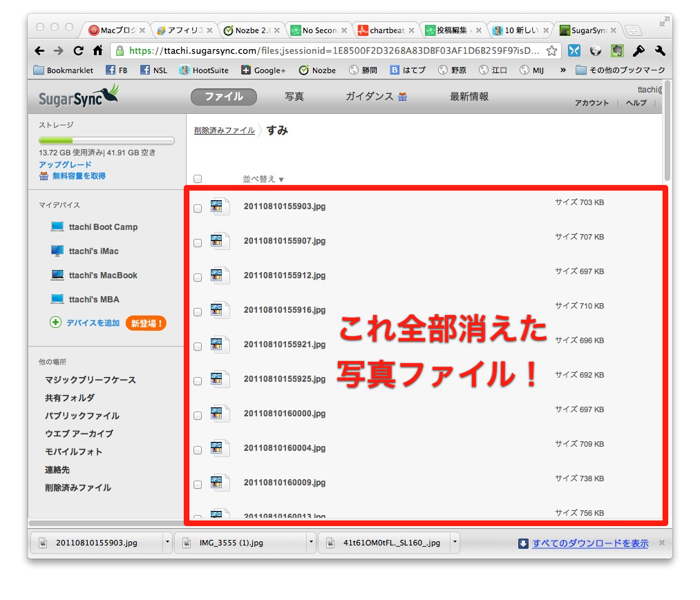The image size is (700, 600).
Task: Click すべてのダウンロードを表示 link
Action: (589, 543)
